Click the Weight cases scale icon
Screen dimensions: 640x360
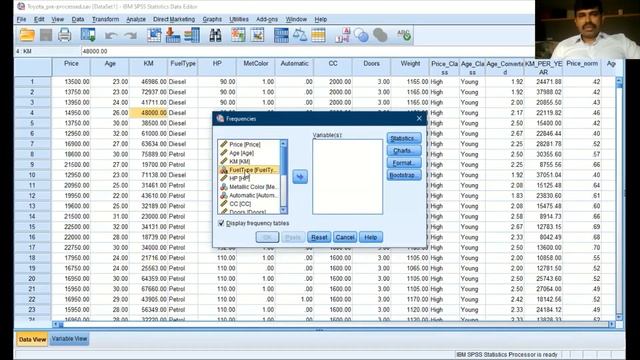pyautogui.click(x=300, y=36)
